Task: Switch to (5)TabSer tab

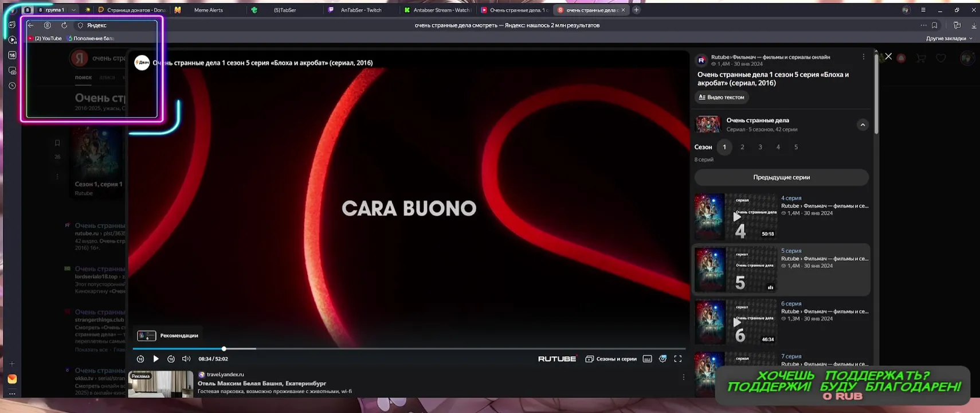Action: point(284,10)
